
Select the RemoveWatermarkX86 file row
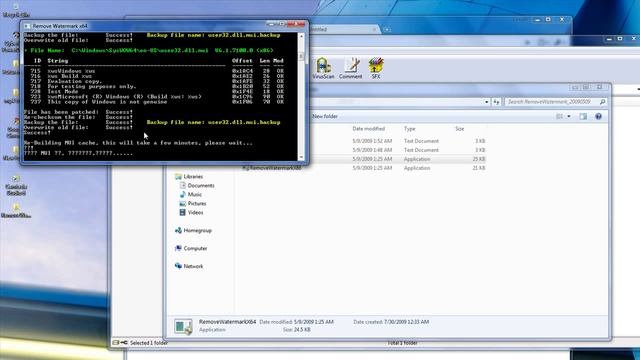pyautogui.click(x=363, y=168)
